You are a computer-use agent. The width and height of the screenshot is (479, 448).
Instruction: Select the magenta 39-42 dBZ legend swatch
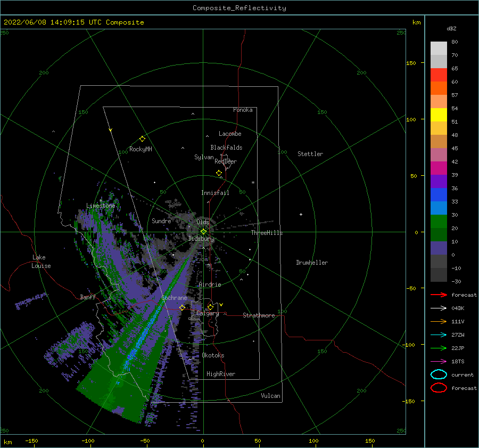pos(439,168)
